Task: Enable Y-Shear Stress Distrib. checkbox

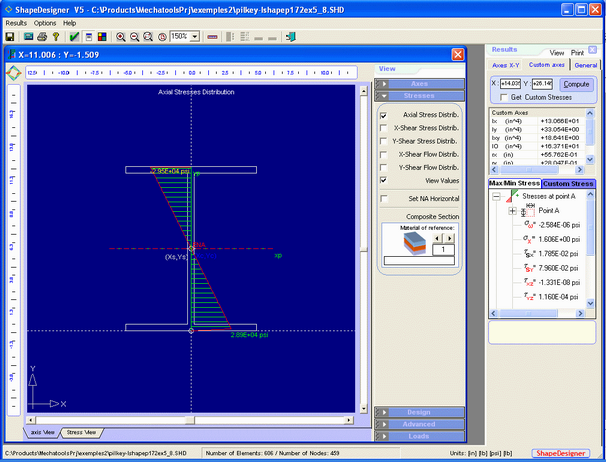Action: 383,141
